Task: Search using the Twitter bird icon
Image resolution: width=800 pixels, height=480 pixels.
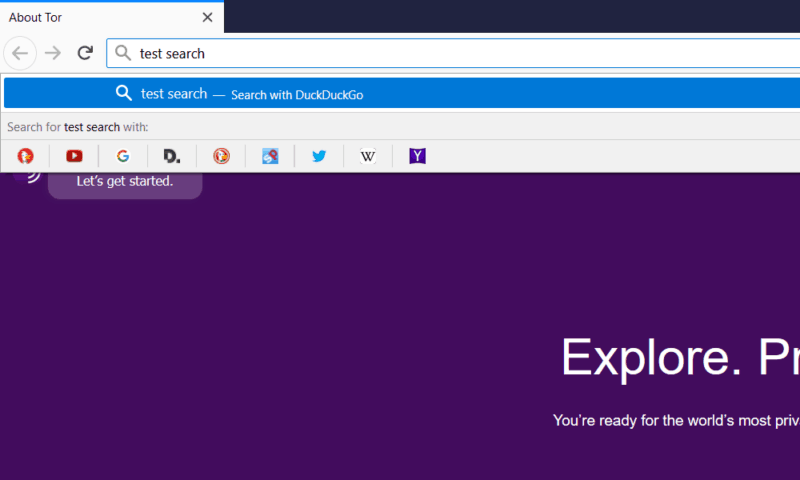Action: 319,156
